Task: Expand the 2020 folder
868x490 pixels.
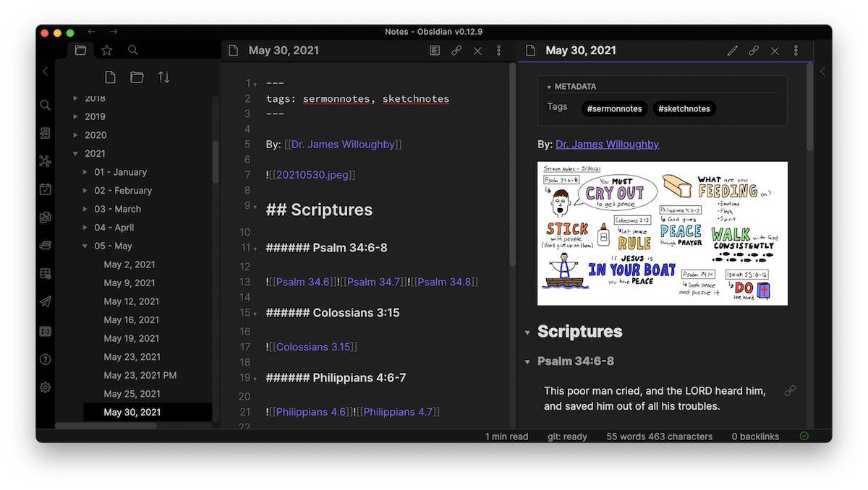Action: [75, 135]
